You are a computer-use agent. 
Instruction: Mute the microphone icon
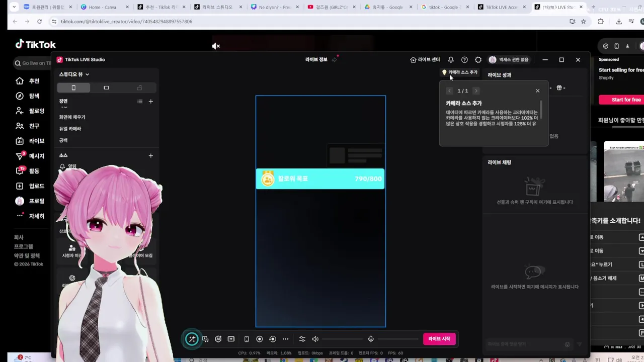coord(371,339)
